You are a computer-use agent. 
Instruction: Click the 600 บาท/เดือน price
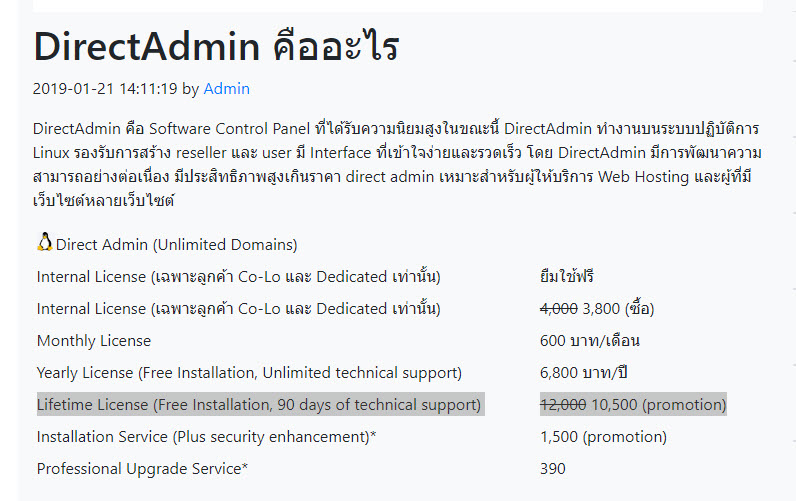pyautogui.click(x=589, y=341)
